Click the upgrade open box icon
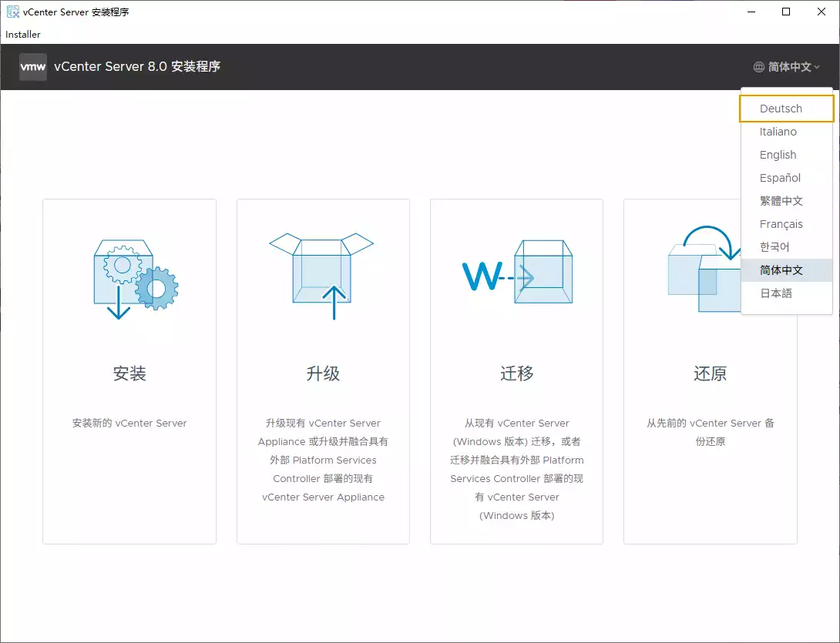840x643 pixels. [321, 276]
